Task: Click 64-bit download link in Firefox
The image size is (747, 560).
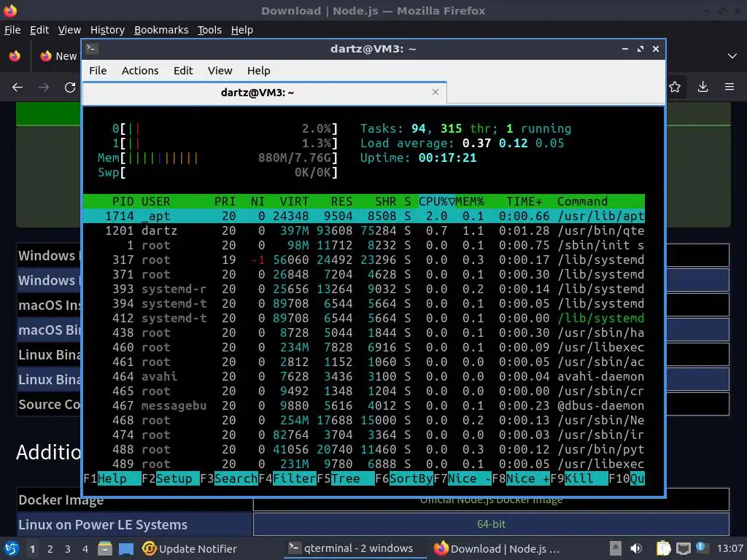Action: (x=491, y=524)
